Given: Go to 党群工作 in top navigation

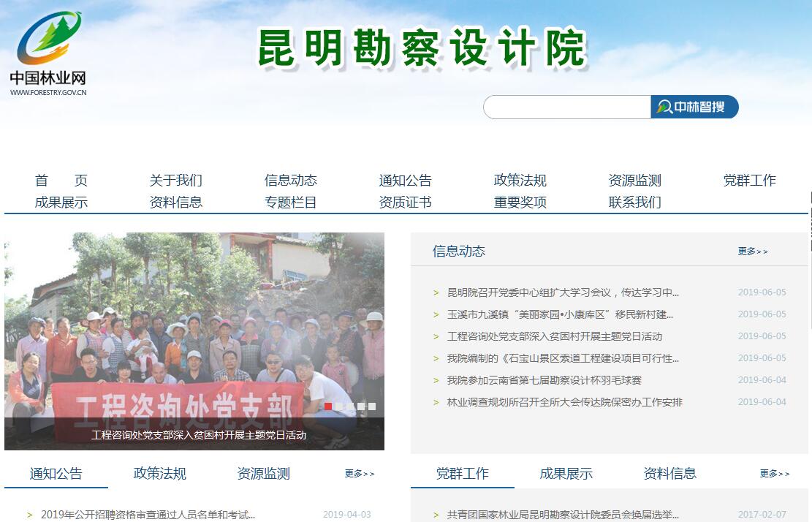Looking at the screenshot, I should point(749,180).
